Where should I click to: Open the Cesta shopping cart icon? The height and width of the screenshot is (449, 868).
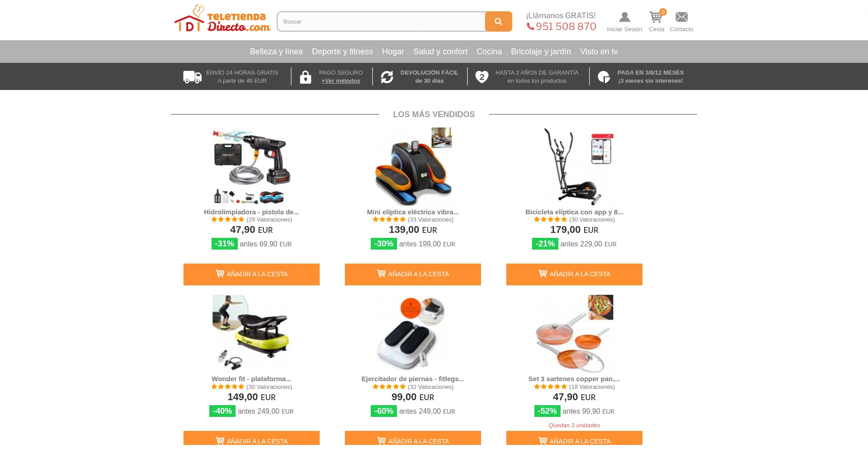[656, 17]
